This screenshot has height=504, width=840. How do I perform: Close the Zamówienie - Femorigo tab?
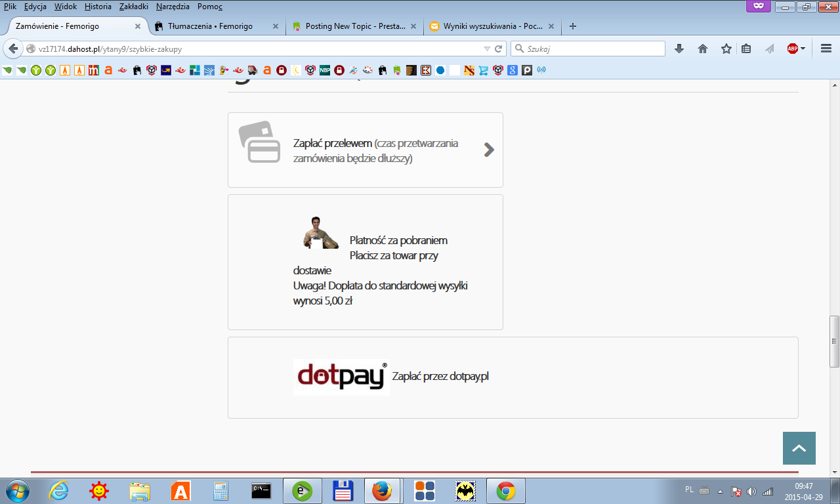(x=138, y=26)
